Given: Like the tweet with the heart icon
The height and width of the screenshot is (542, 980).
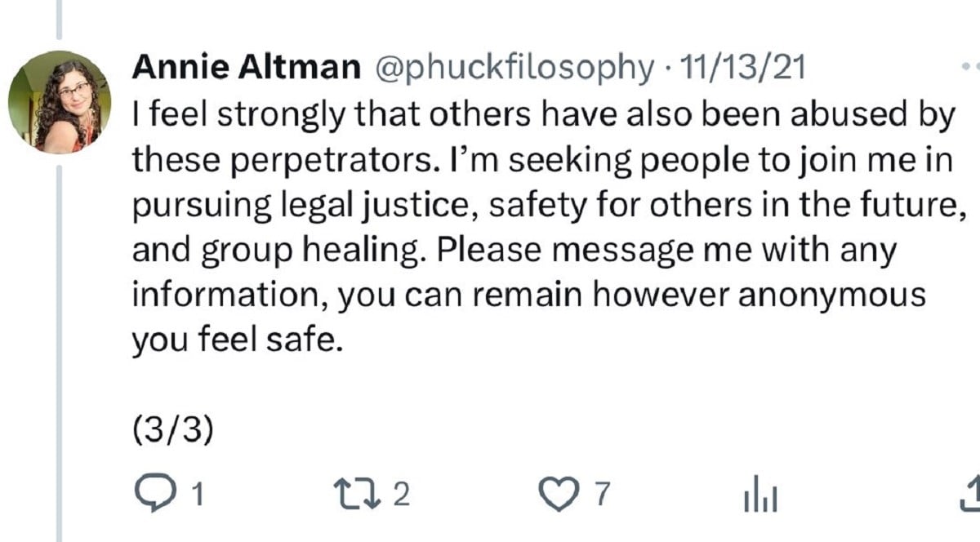Looking at the screenshot, I should [x=560, y=494].
